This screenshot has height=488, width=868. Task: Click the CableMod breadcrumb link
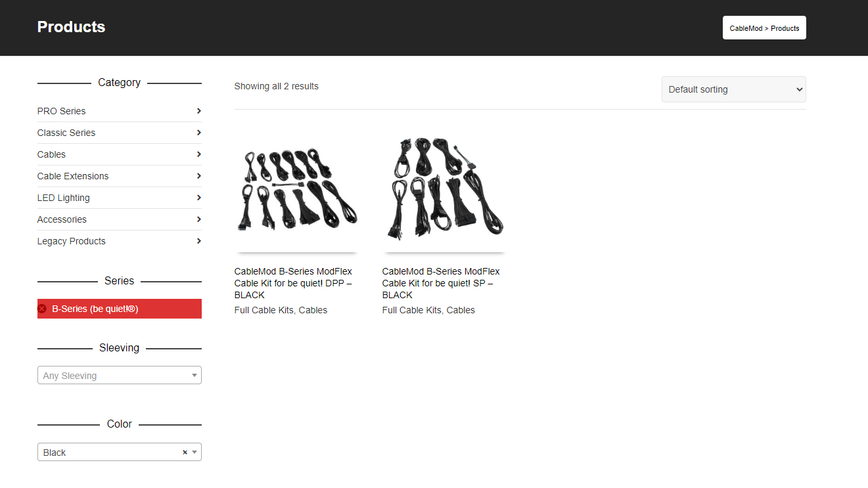tap(746, 28)
